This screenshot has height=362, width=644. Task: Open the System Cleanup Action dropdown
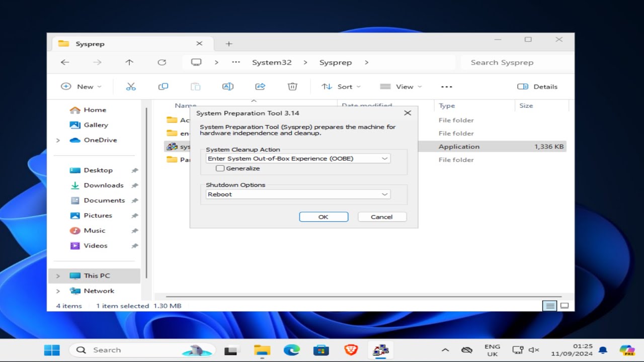(x=298, y=158)
